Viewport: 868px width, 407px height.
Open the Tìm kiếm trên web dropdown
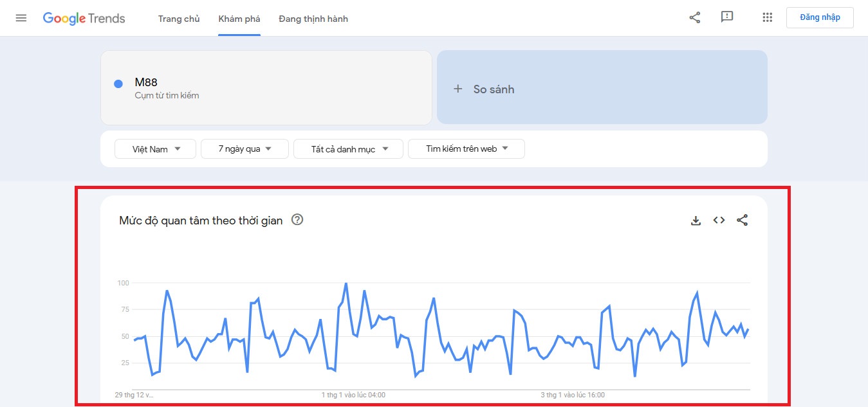tap(466, 149)
